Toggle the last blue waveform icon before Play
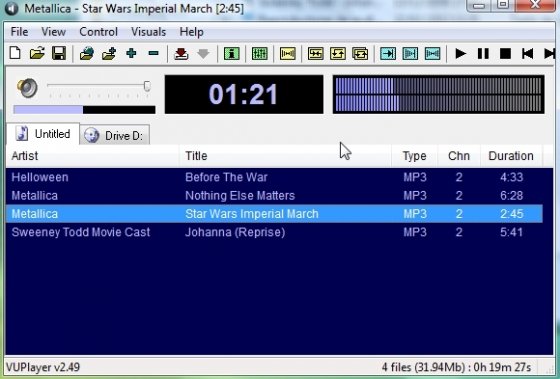This screenshot has width=560, height=379. [432, 54]
